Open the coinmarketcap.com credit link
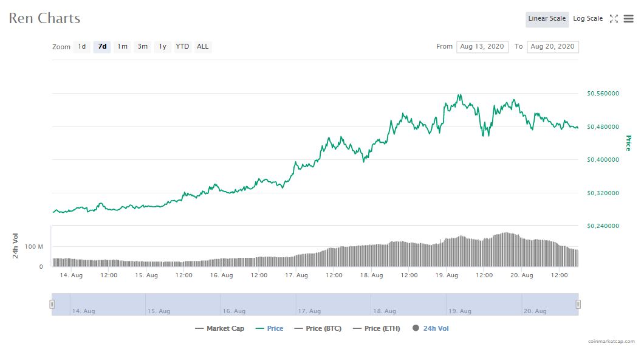Viewport: 644px width, 349px height. (x=611, y=341)
